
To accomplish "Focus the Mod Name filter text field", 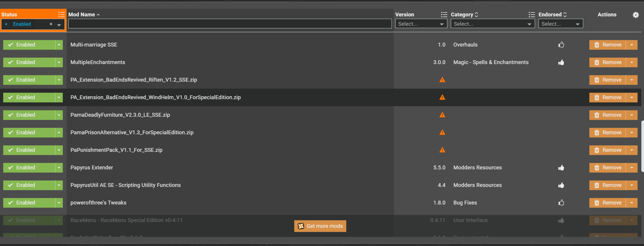I will [230, 24].
